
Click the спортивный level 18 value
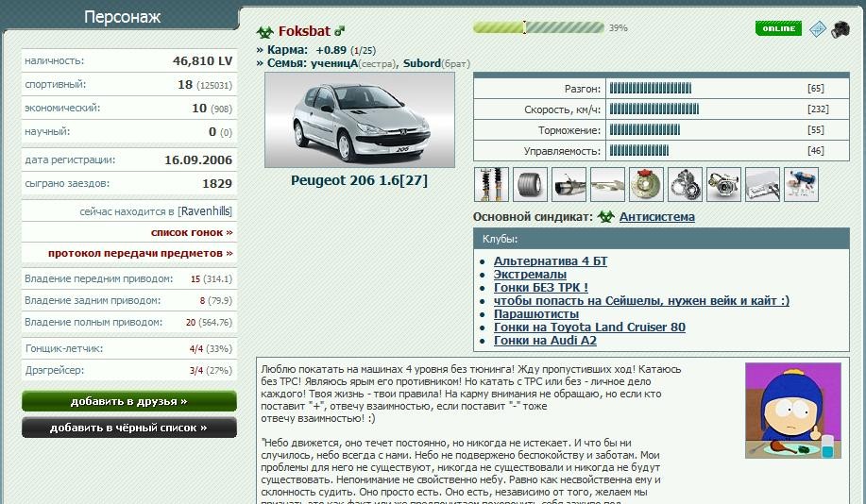pyautogui.click(x=185, y=84)
